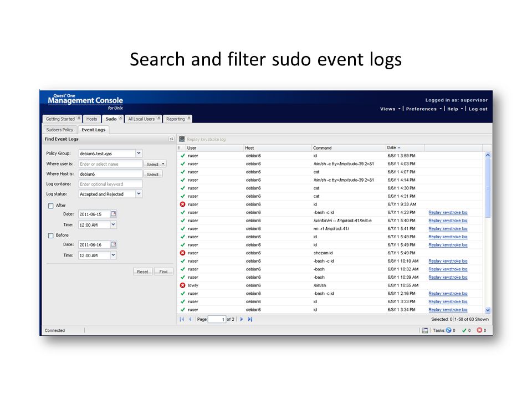Click accepted checkmark on 6/6/11 3:59 PM row
The width and height of the screenshot is (532, 399).
click(182, 155)
